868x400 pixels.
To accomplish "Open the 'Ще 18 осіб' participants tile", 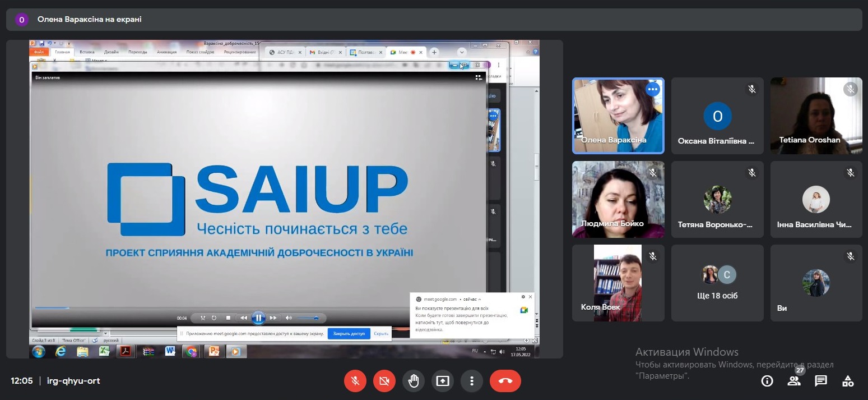I will [717, 283].
